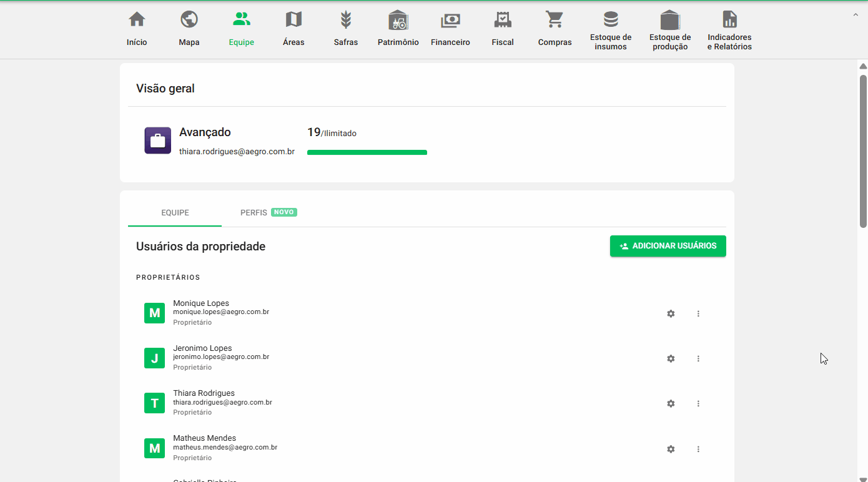Open Áreas map icon

tap(293, 20)
